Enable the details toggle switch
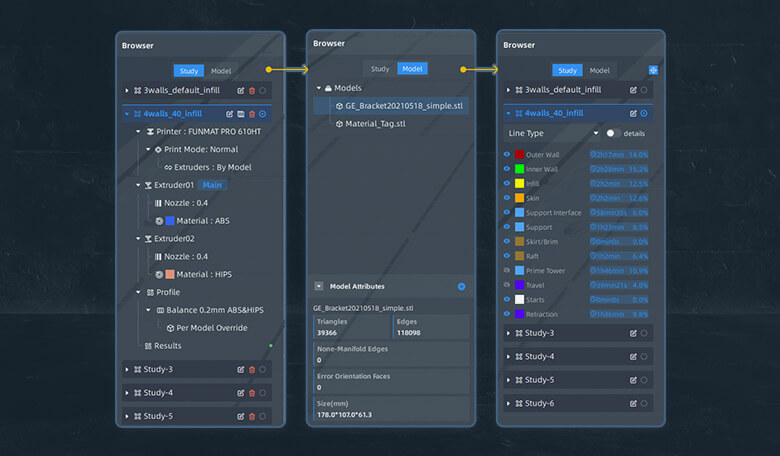 (x=612, y=133)
